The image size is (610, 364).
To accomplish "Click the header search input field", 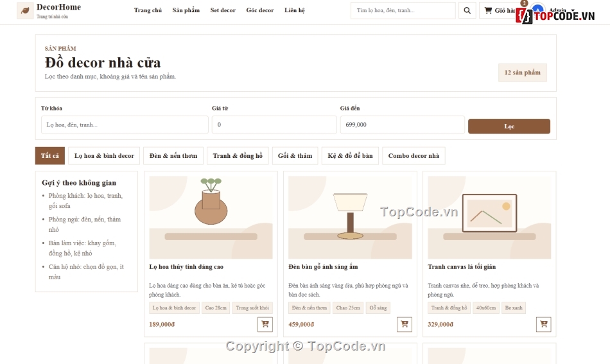I will (403, 10).
